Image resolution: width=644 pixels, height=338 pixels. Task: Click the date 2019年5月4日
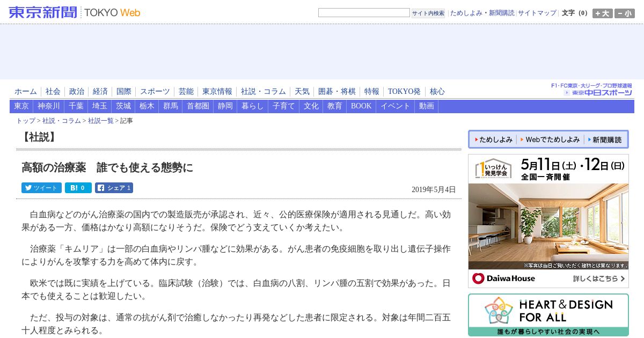tap(434, 189)
